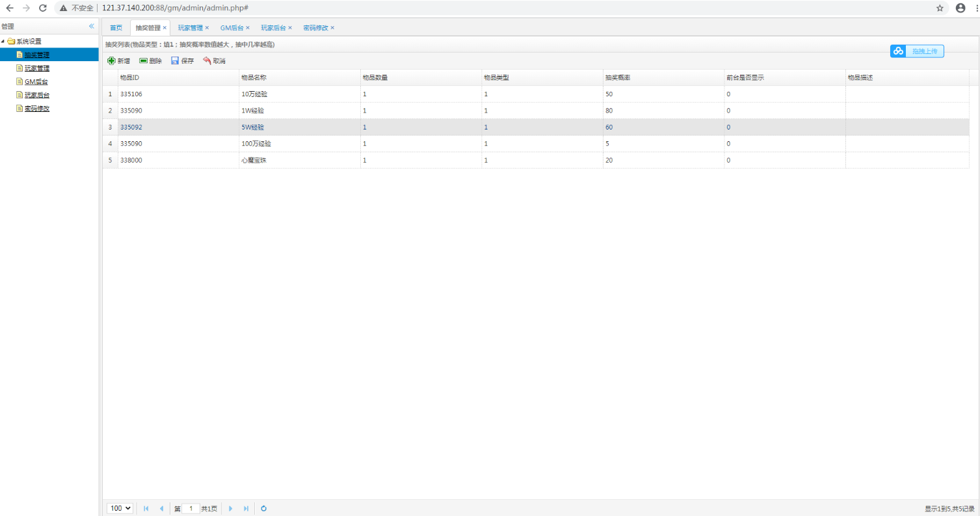
Task: Open the page size dropdown showing 100
Action: point(120,508)
